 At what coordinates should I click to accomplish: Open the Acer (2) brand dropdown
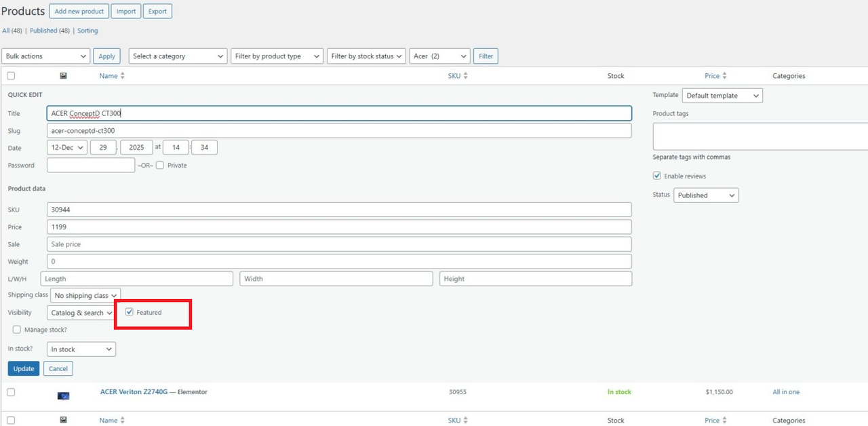(440, 56)
